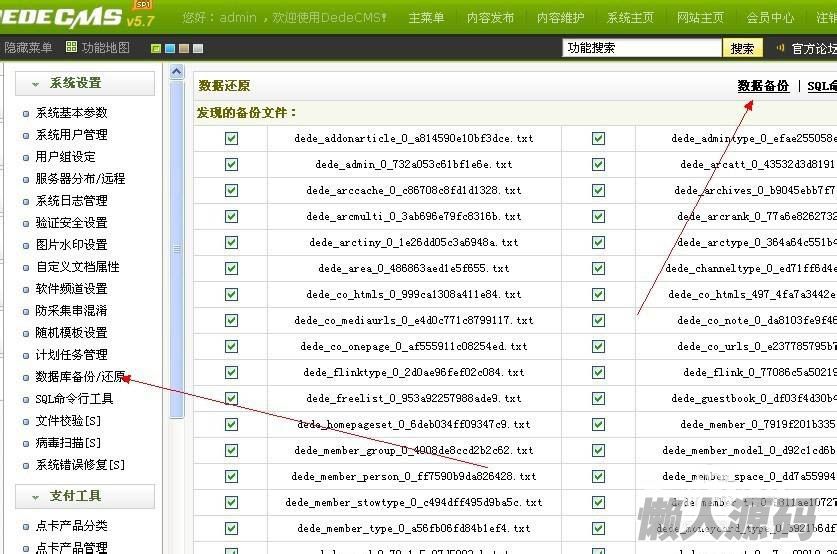Open 图片水印设置 in sidebar
Viewport: 837px width, 554px height.
72,244
